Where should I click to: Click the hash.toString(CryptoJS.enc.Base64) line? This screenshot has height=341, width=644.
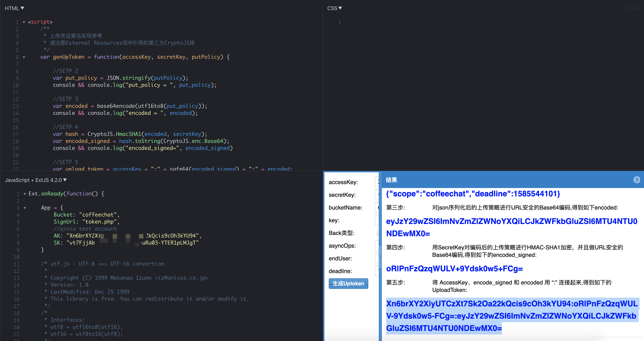pos(141,141)
